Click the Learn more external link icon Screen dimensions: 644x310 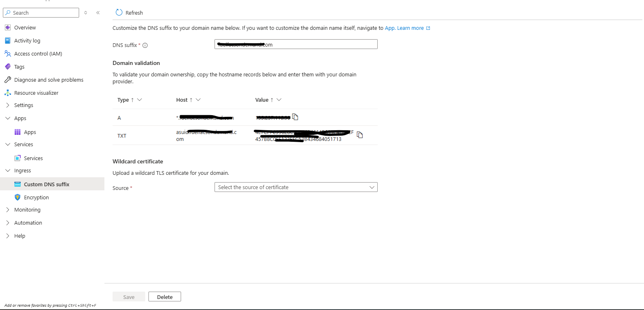click(428, 28)
